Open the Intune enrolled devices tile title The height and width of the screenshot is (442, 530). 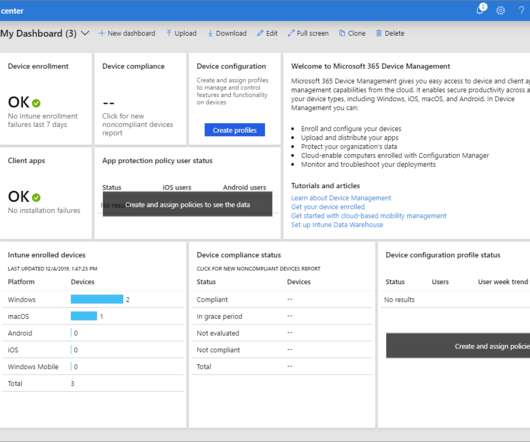pos(47,255)
